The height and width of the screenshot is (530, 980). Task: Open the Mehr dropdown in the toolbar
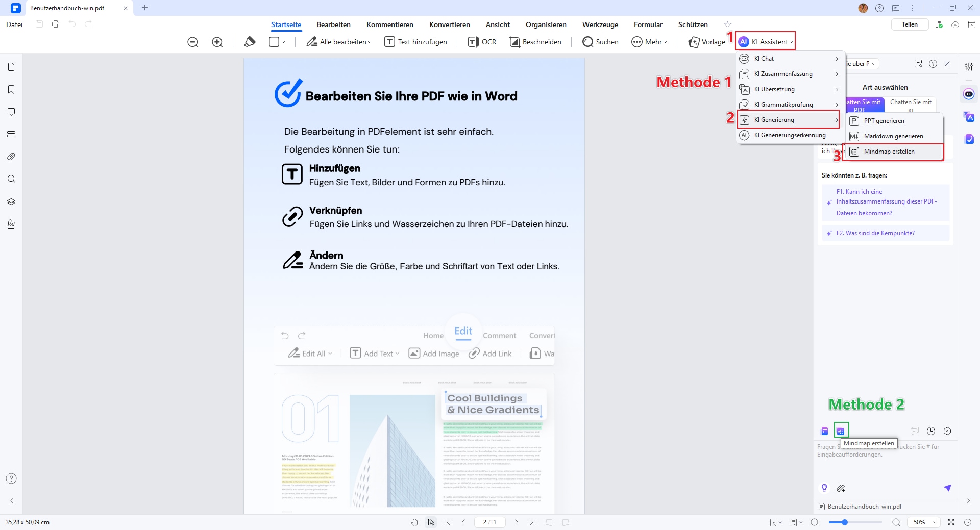point(649,42)
